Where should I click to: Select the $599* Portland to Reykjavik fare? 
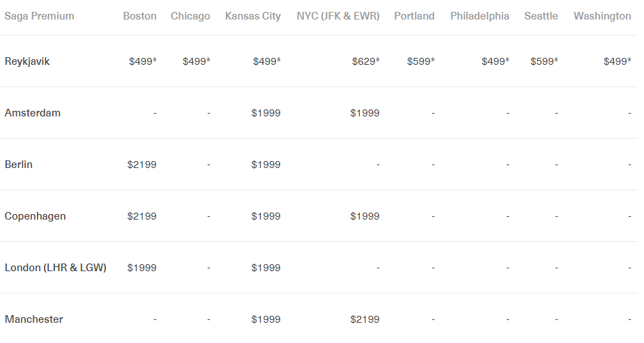tap(421, 61)
